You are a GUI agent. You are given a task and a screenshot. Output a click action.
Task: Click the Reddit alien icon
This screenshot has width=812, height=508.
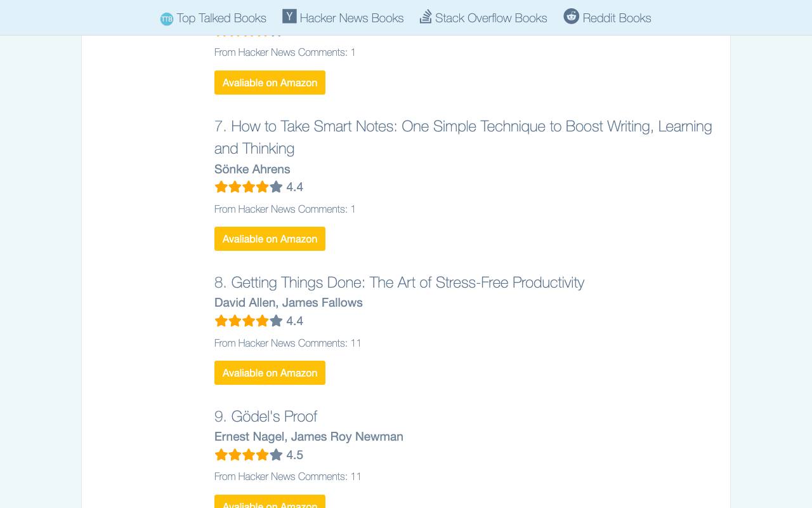(571, 17)
